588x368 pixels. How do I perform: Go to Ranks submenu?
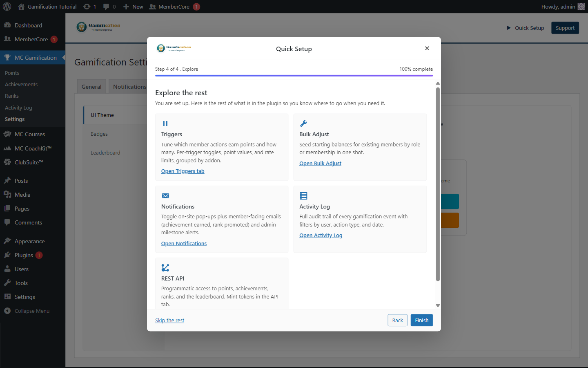coord(12,96)
